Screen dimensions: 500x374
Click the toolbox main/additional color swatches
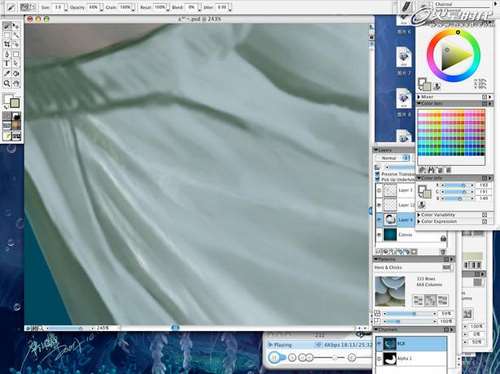point(11,101)
